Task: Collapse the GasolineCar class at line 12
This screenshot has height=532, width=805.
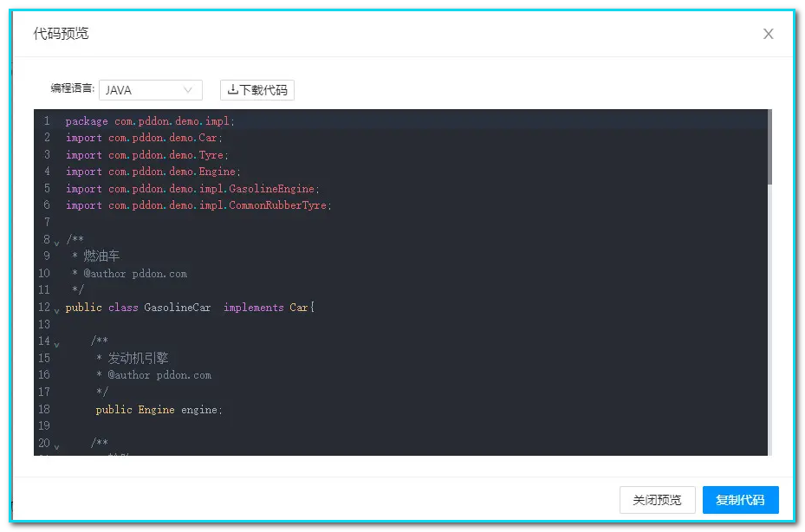Action: 55,310
